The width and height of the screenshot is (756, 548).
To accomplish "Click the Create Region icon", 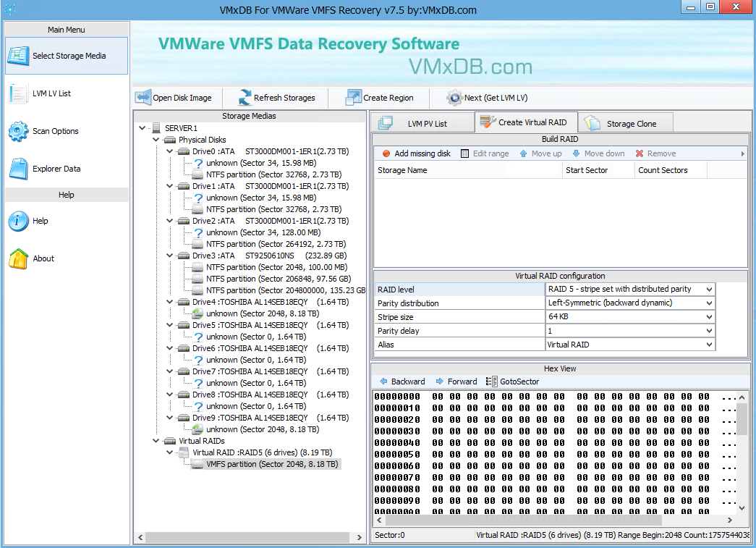I will pyautogui.click(x=354, y=98).
